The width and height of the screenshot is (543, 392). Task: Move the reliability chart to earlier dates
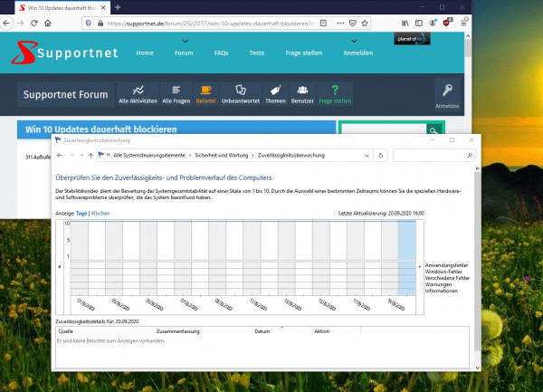pos(60,267)
